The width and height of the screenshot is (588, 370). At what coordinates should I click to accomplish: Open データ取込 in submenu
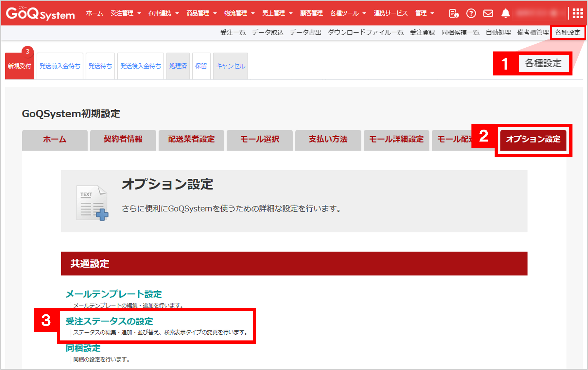(x=267, y=32)
